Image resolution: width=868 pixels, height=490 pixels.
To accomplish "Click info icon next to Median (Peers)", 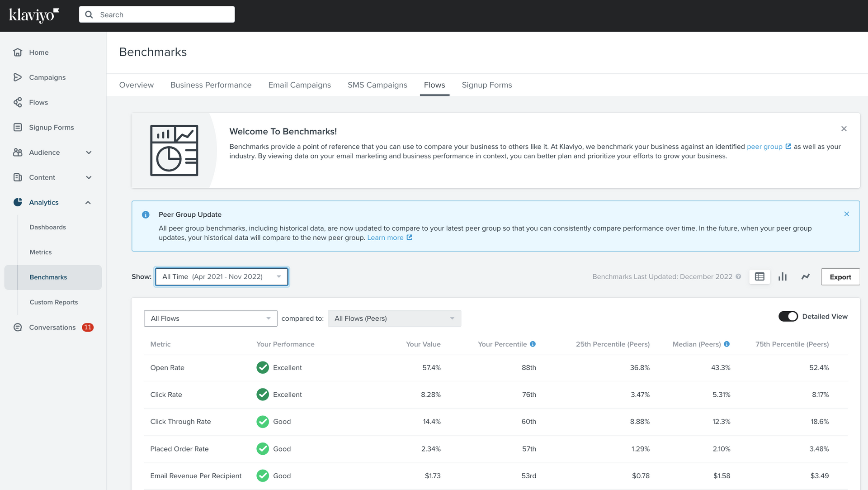I will coord(726,344).
